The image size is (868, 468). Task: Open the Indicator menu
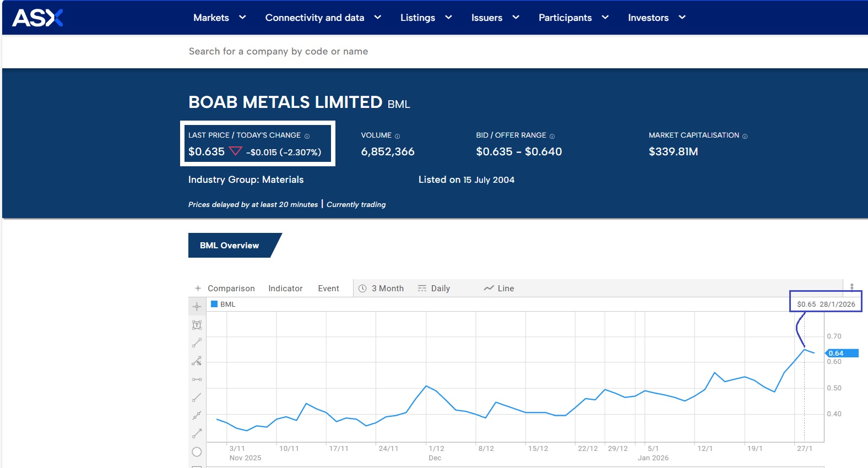(x=285, y=289)
